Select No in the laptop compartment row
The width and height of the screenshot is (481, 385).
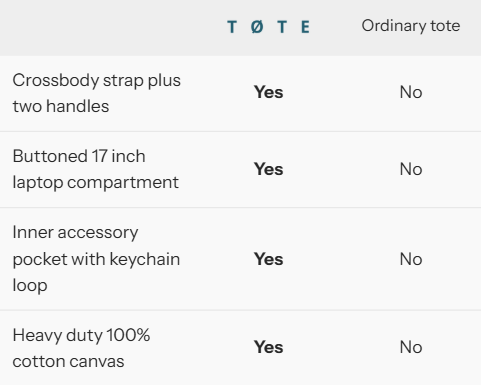coord(411,169)
